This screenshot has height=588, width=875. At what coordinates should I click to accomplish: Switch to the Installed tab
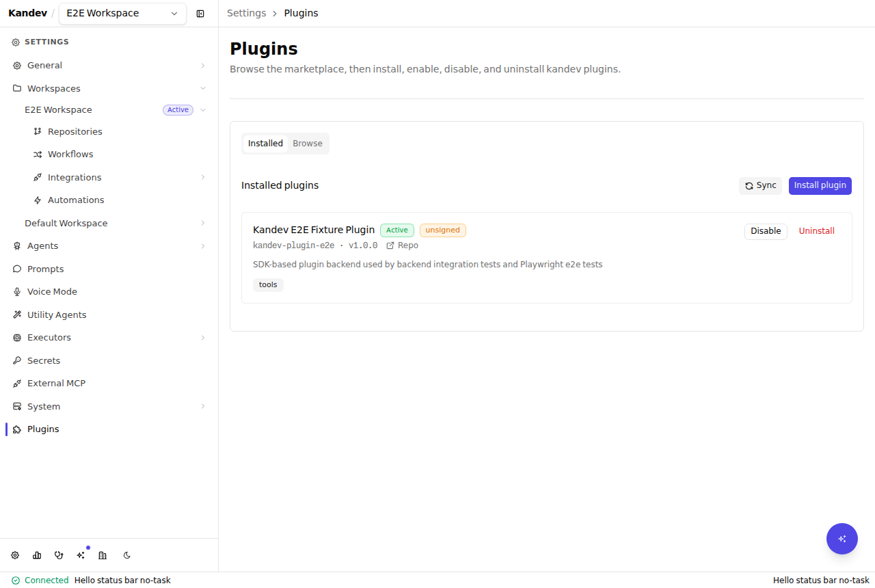265,144
